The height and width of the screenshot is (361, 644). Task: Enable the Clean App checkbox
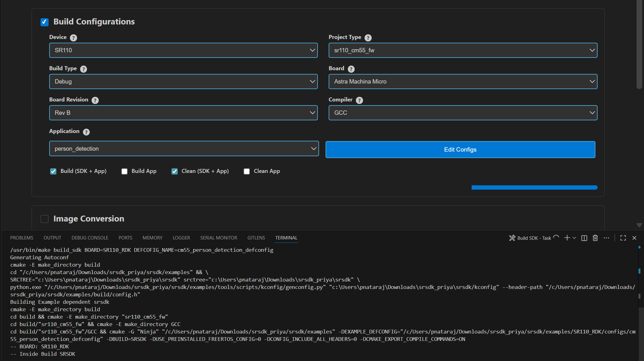click(247, 171)
